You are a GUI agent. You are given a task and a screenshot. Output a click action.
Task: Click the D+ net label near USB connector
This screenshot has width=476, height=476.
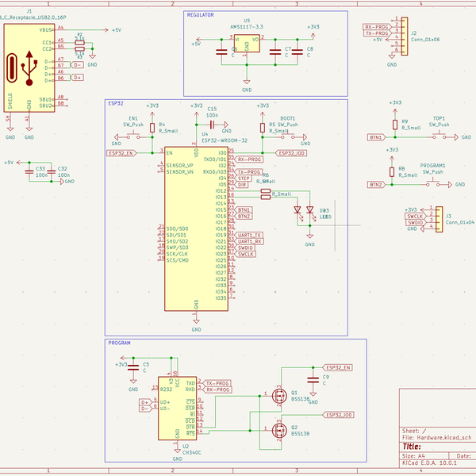(x=77, y=78)
